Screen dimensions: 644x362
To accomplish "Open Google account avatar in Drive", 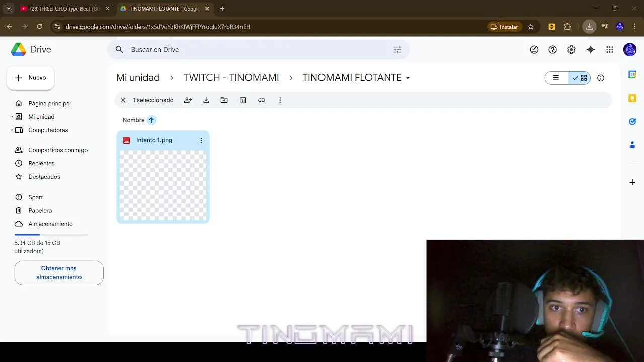I will 630,50.
